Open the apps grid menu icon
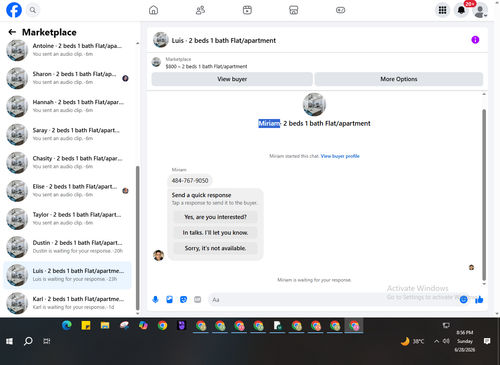Screen dimensions: 500x365 coord(442,10)
